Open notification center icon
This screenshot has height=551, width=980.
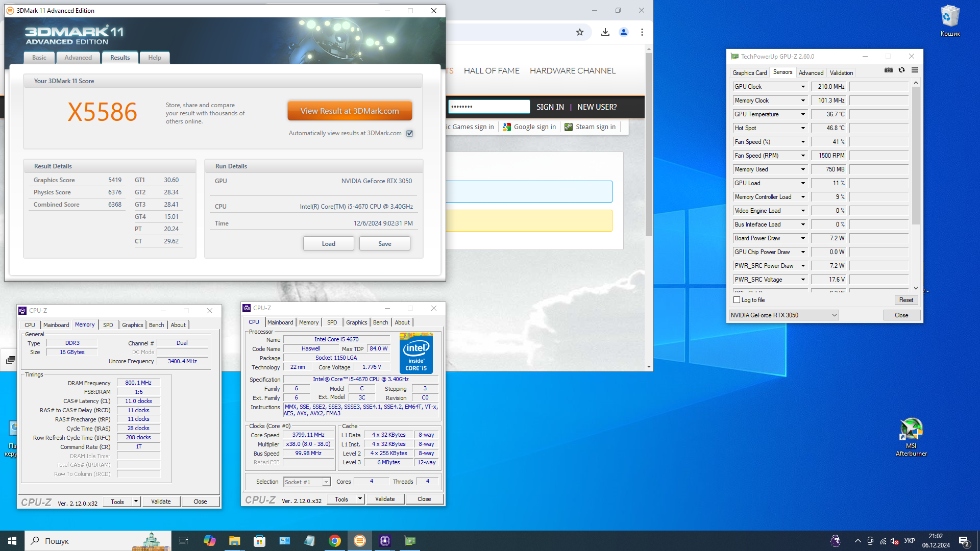coord(964,541)
